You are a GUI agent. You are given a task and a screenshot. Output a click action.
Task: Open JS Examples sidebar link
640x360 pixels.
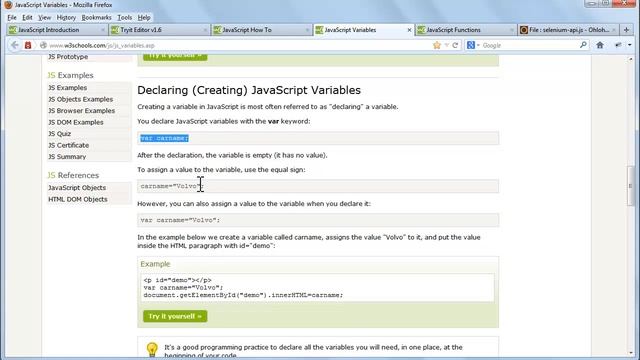(68, 88)
